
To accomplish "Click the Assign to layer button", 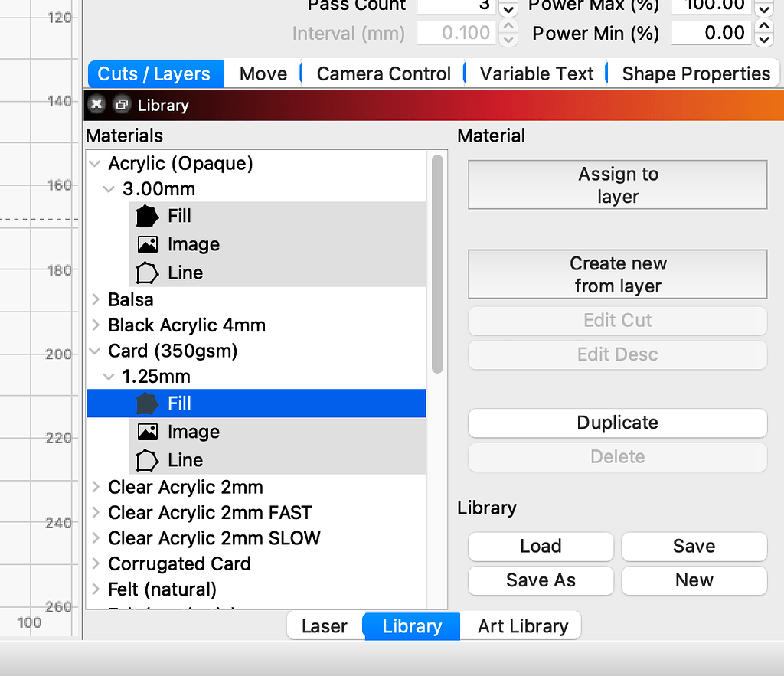I will pyautogui.click(x=617, y=185).
